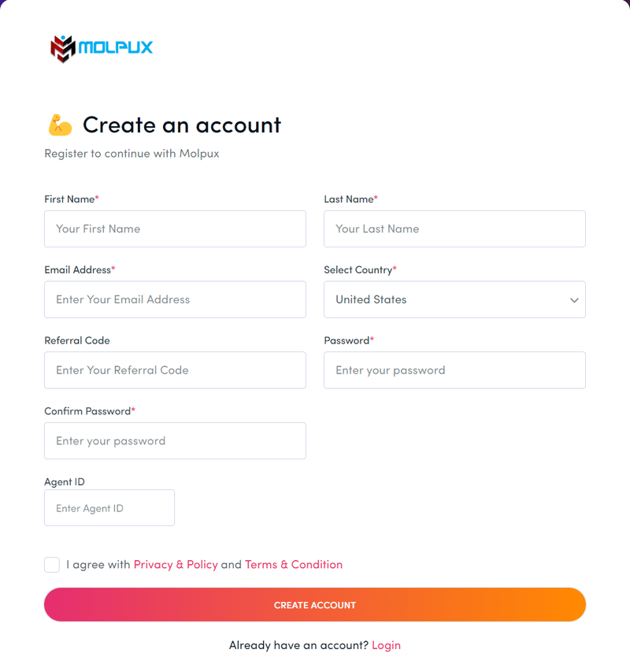Screen dimensions: 630x672
Task: Click the Agent ID field label
Action: point(65,481)
